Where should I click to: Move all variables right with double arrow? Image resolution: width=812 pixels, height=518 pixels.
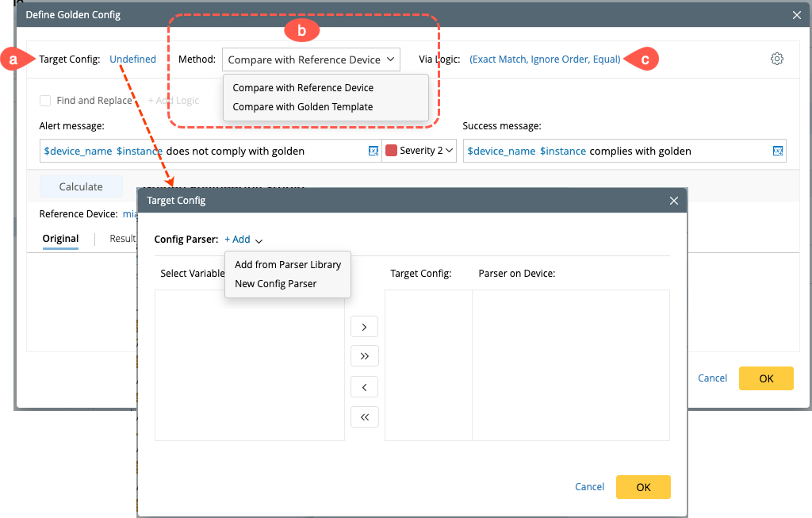tap(364, 356)
